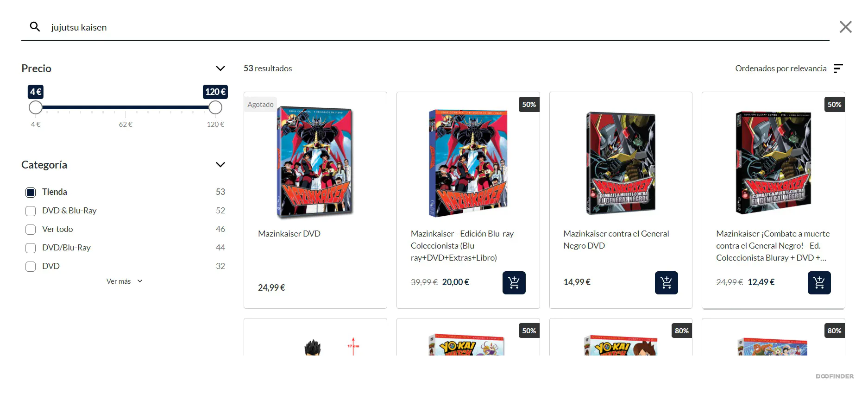This screenshot has height=393, width=868.
Task: Open Ordenados por relevancia sorting menu
Action: click(780, 69)
